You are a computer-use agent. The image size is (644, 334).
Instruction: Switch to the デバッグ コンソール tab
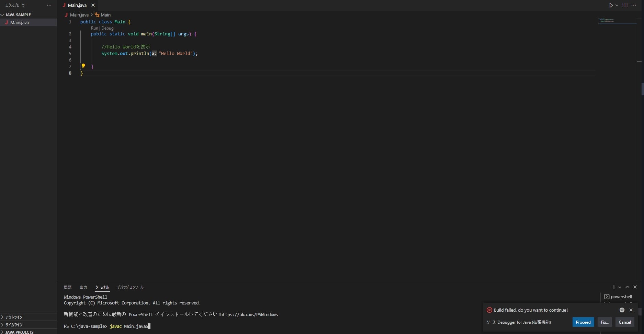130,287
